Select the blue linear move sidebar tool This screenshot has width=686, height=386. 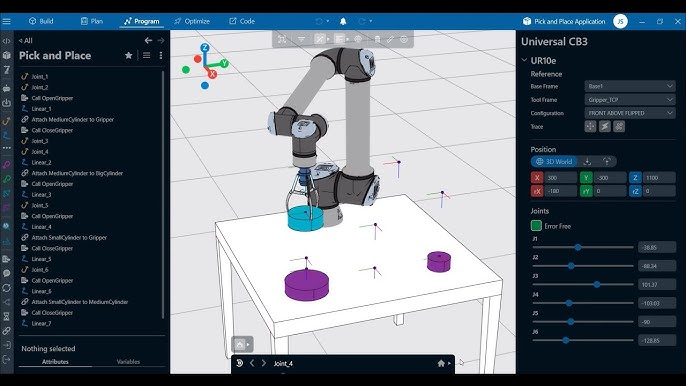(x=6, y=135)
